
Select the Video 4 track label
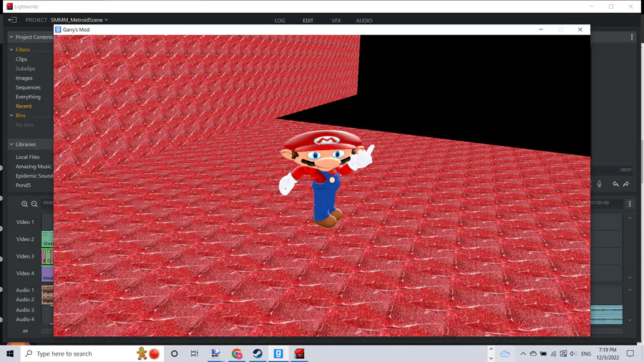pyautogui.click(x=25, y=273)
